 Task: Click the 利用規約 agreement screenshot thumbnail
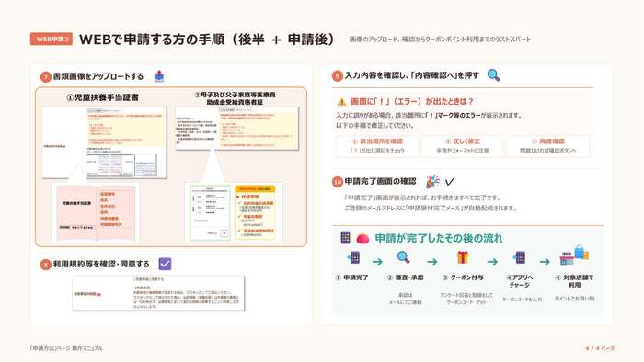click(158, 293)
